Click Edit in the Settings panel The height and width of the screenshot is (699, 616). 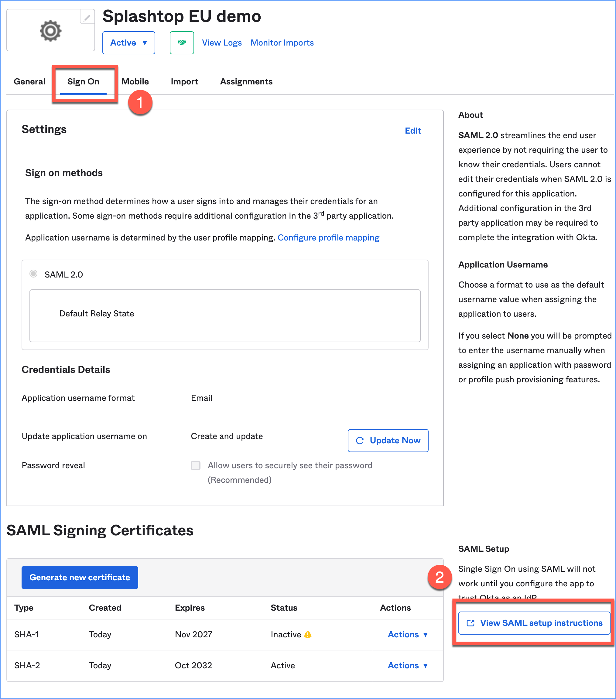pos(413,131)
